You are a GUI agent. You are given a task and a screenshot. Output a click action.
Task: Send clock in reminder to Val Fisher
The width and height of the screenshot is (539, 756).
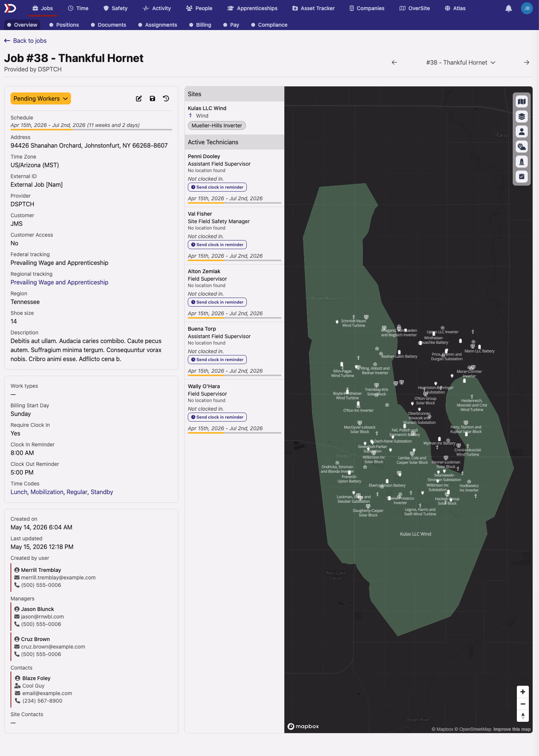coord(217,245)
